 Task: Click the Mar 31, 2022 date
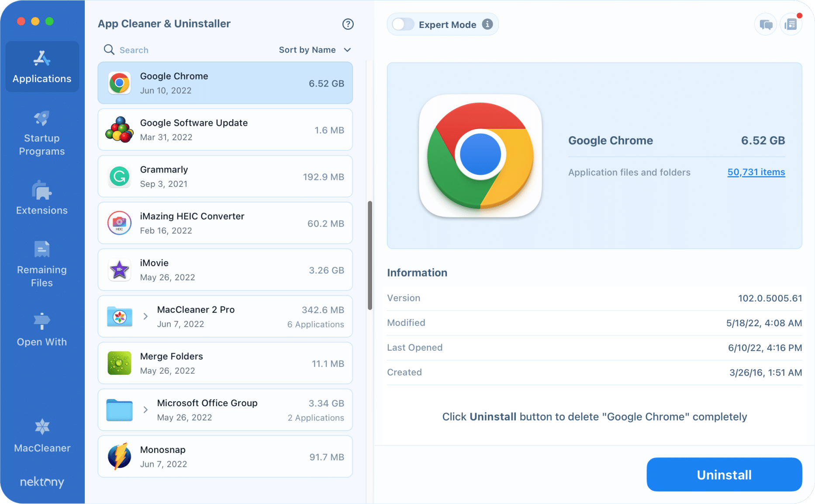coord(166,137)
